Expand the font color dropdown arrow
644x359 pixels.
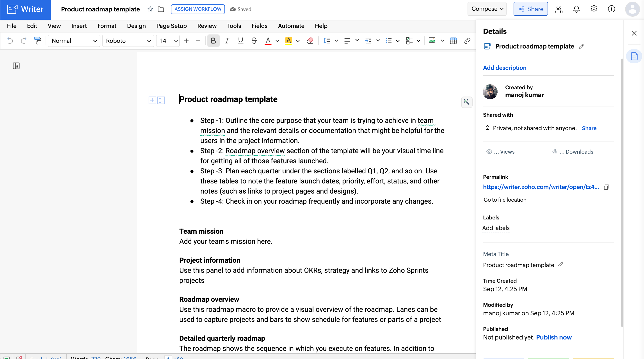[277, 41]
